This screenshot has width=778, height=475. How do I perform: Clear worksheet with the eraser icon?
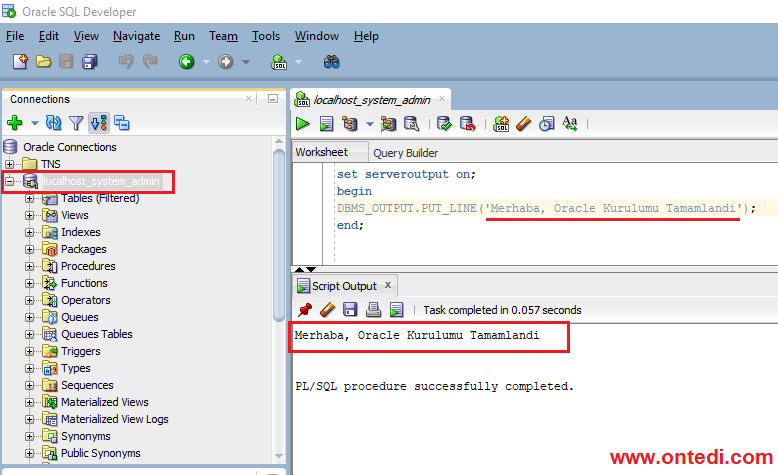coord(523,124)
